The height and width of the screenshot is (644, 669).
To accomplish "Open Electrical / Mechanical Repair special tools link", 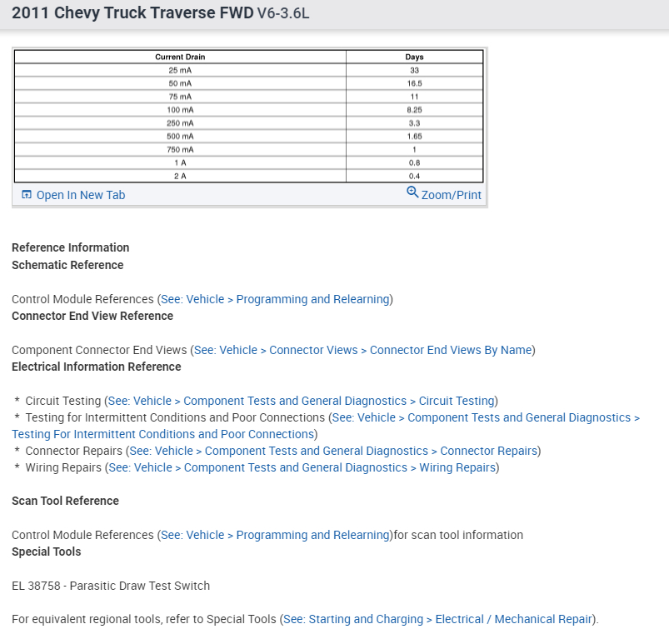I will click(514, 619).
